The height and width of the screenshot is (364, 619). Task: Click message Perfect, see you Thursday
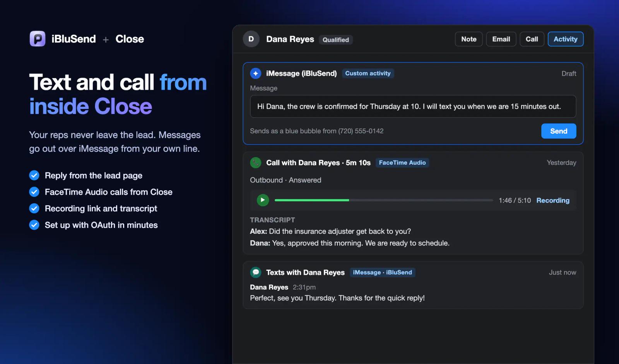337,298
